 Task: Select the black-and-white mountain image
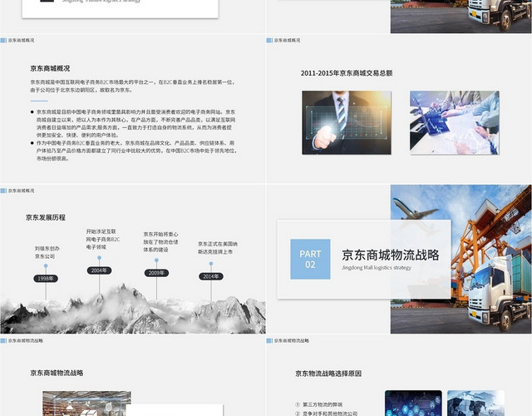pos(133,309)
